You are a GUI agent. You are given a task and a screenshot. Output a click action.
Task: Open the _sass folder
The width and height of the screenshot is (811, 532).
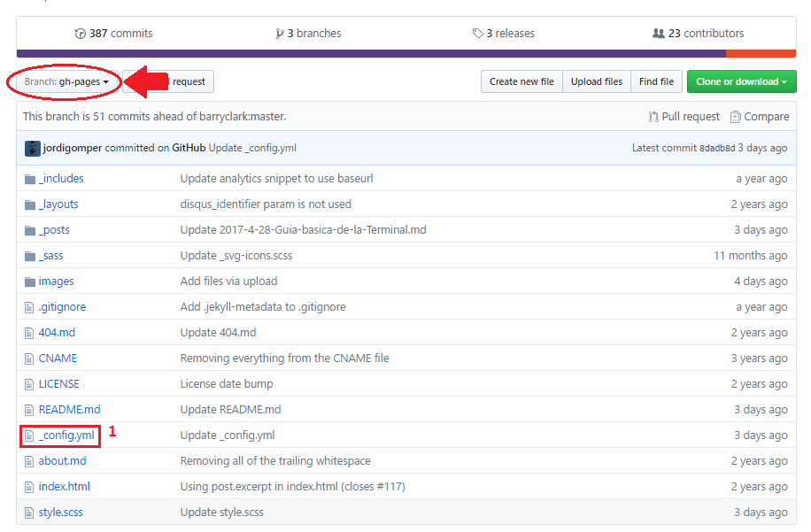(50, 256)
